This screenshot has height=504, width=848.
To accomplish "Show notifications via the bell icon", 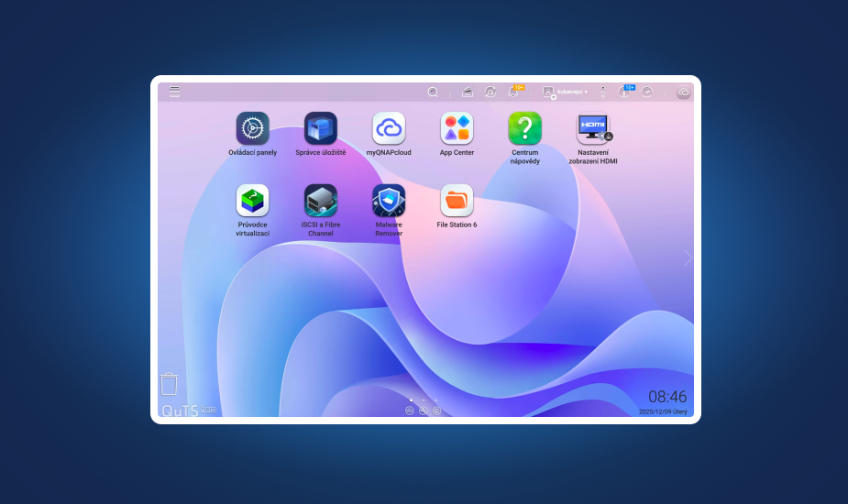I will point(513,92).
